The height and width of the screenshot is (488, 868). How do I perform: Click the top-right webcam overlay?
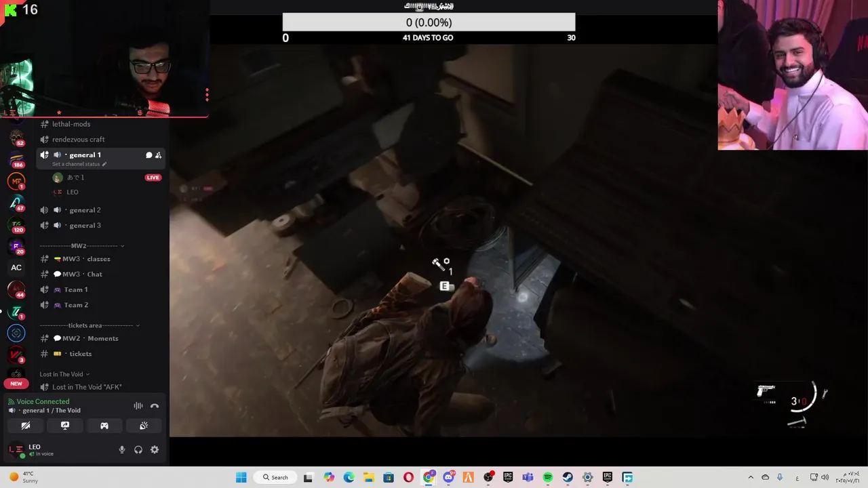793,75
